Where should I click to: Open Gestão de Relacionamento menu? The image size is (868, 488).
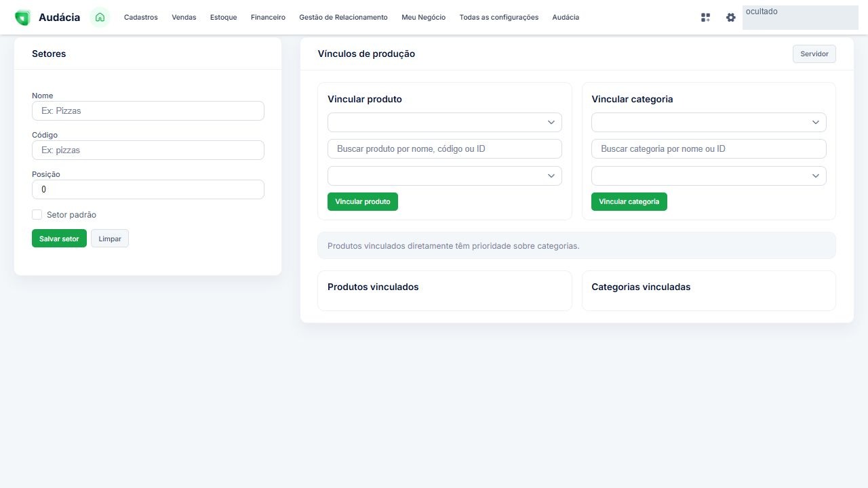(343, 18)
